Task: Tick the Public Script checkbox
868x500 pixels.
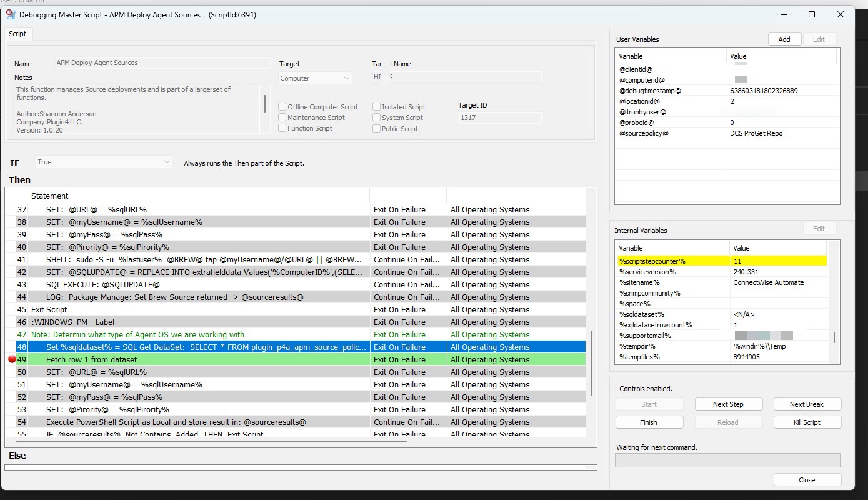Action: click(376, 129)
